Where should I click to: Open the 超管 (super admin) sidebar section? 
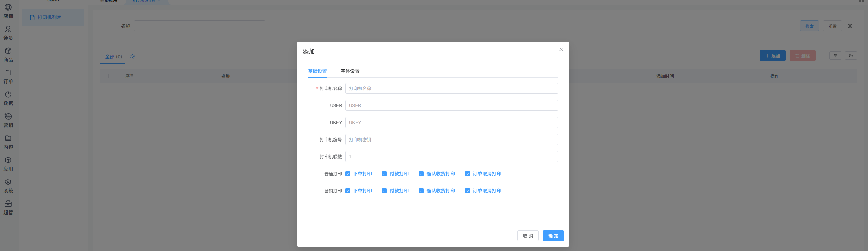[x=8, y=208]
